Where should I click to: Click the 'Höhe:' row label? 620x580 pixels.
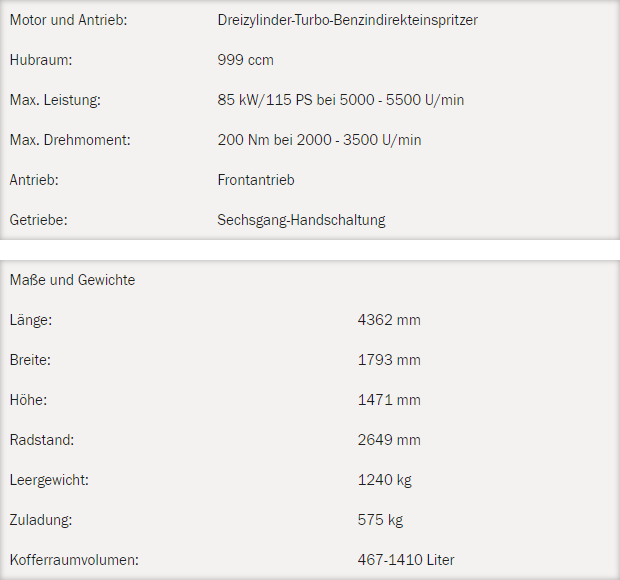click(28, 400)
